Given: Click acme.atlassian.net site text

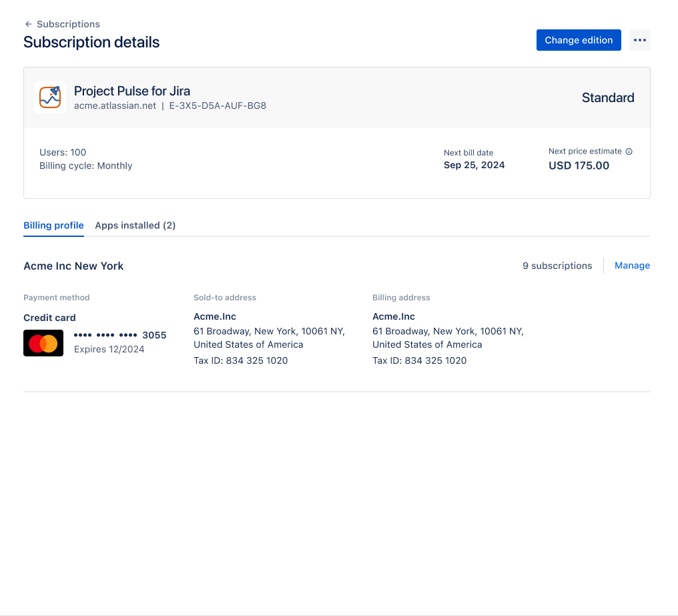Looking at the screenshot, I should 115,105.
